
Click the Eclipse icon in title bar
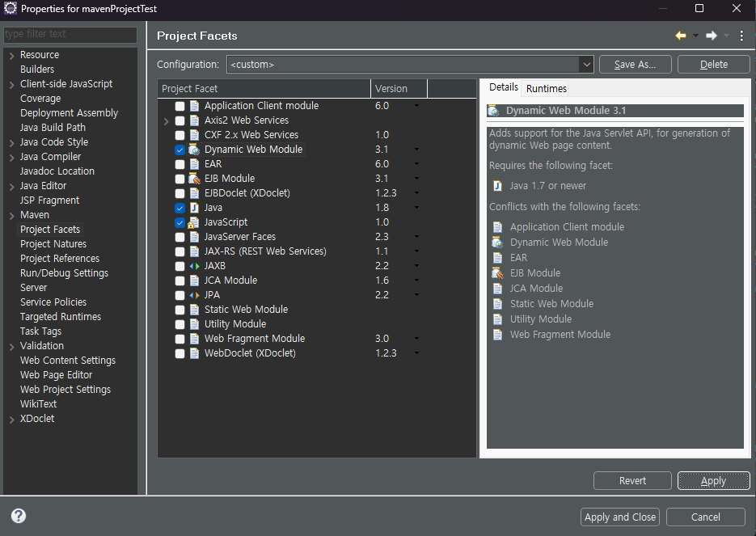pyautogui.click(x=11, y=8)
